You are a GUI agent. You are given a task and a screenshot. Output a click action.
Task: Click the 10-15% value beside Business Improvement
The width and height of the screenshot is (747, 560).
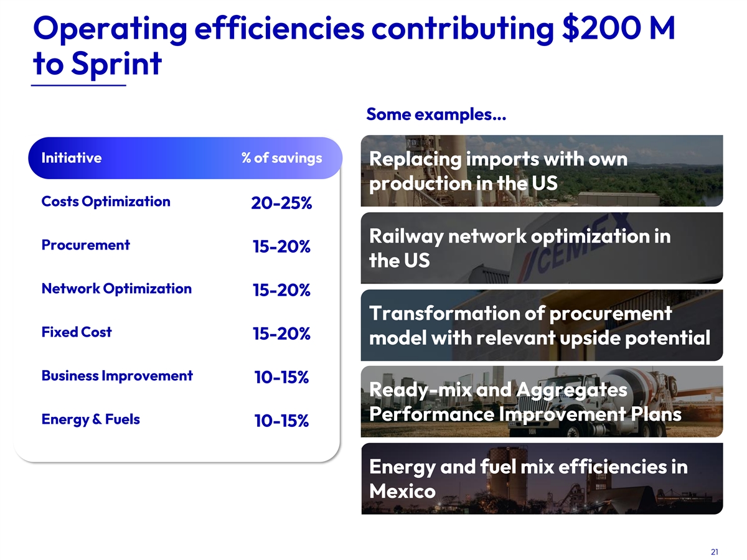pyautogui.click(x=281, y=378)
